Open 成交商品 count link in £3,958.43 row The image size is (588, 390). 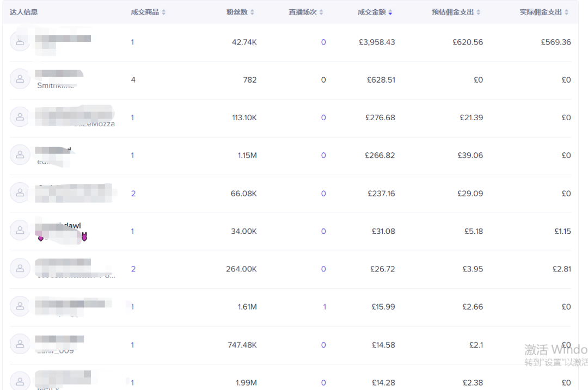pos(132,42)
